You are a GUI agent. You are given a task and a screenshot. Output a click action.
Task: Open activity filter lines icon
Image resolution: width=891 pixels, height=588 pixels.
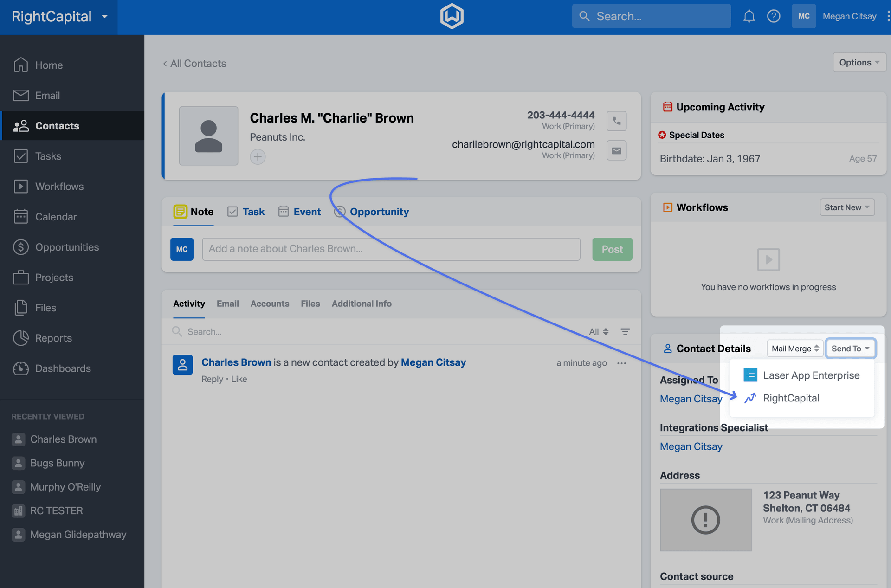(625, 331)
